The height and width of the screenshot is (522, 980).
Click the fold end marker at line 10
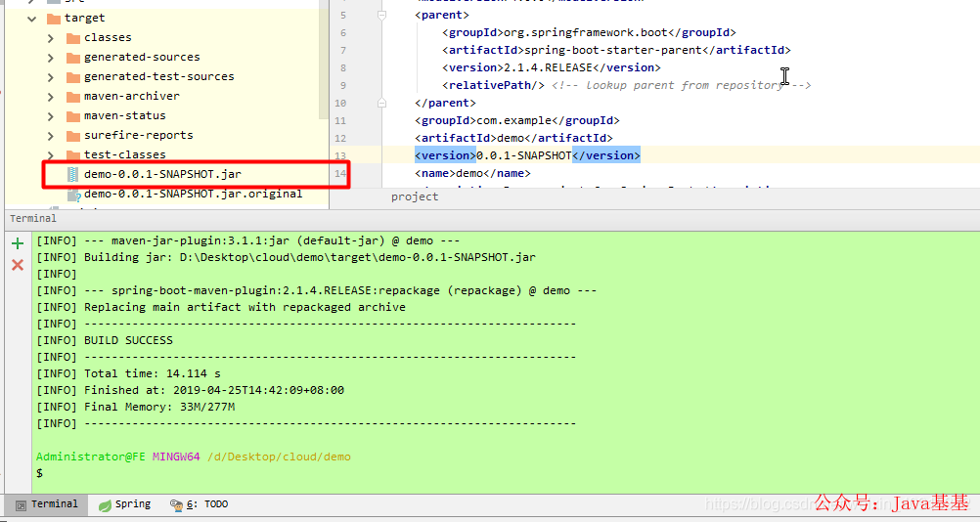pyautogui.click(x=381, y=103)
